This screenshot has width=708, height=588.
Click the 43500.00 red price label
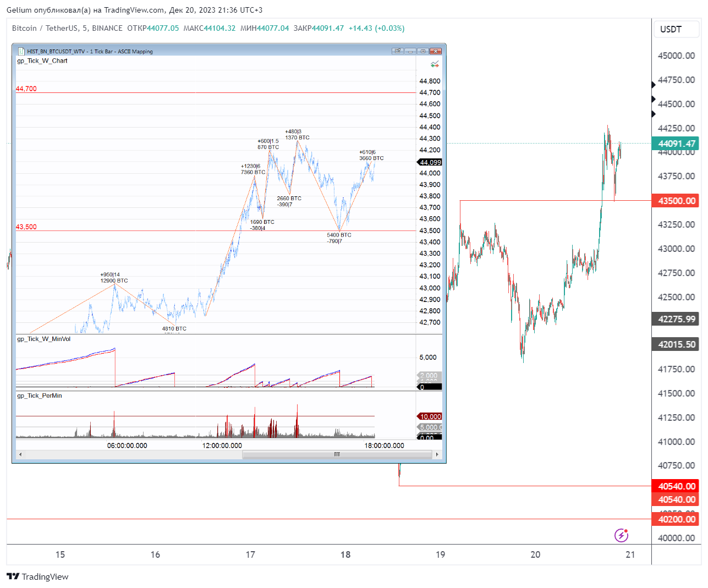click(676, 201)
